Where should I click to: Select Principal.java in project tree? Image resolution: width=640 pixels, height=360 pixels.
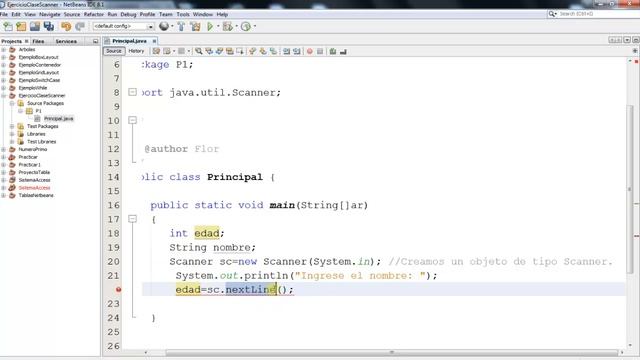[x=58, y=118]
